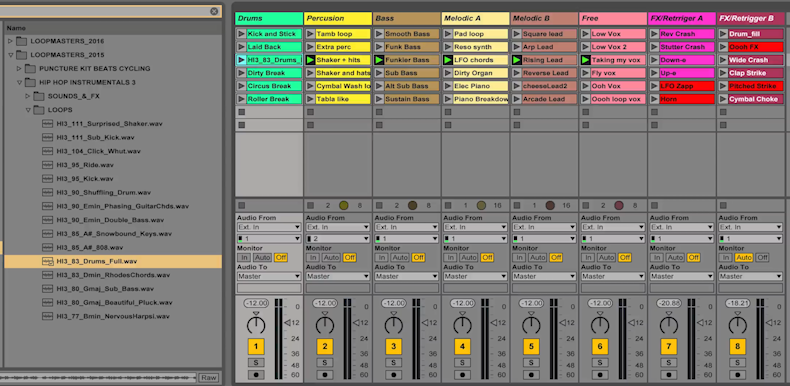Viewport: 790px width, 386px height.
Task: Click the Raw preview button
Action: pyautogui.click(x=208, y=377)
